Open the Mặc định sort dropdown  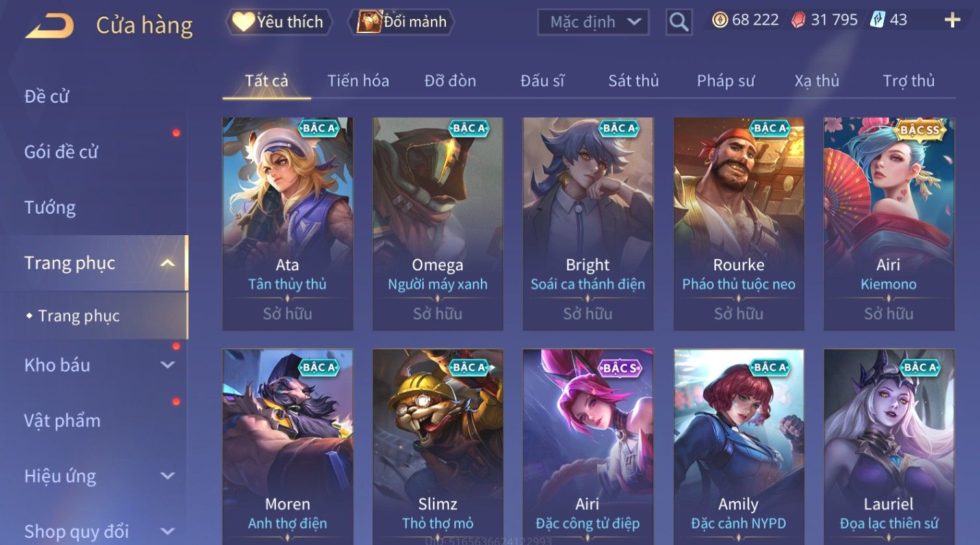[593, 22]
